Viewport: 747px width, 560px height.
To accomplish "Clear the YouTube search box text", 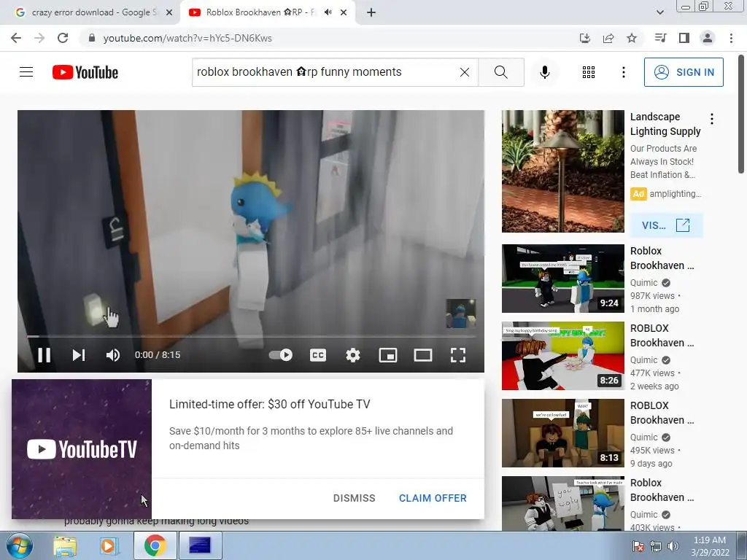I will tap(465, 72).
